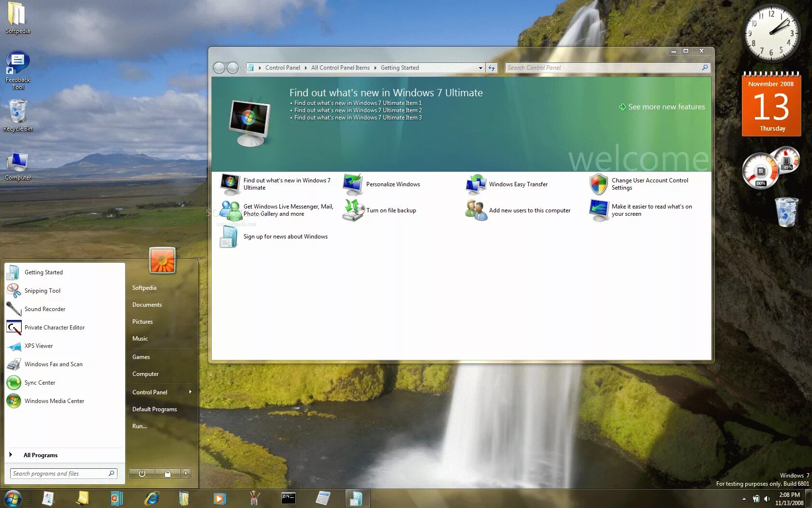Select Sign up for news about Windows
The height and width of the screenshot is (508, 812).
(274, 237)
